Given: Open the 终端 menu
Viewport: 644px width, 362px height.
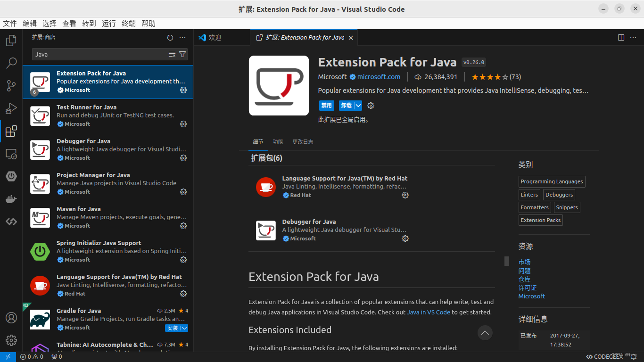Looking at the screenshot, I should [129, 24].
